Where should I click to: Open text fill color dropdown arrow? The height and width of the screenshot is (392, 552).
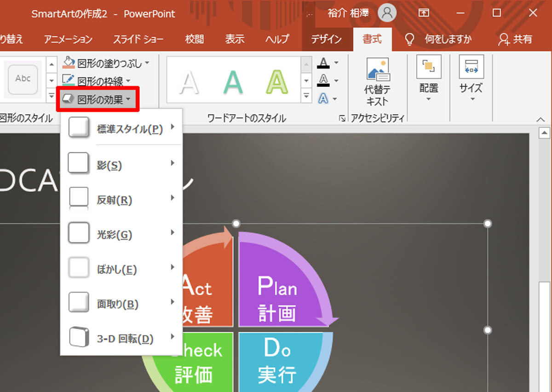click(x=336, y=63)
